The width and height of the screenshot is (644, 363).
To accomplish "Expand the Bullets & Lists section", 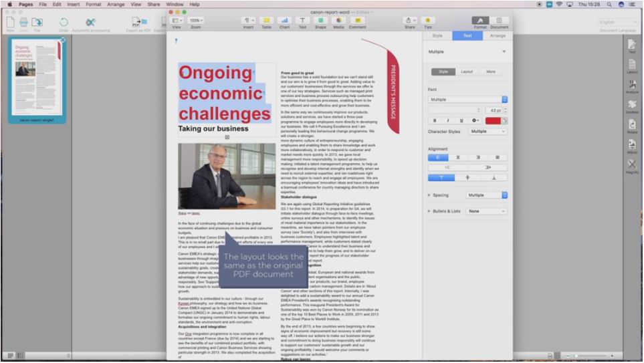I will click(x=429, y=211).
